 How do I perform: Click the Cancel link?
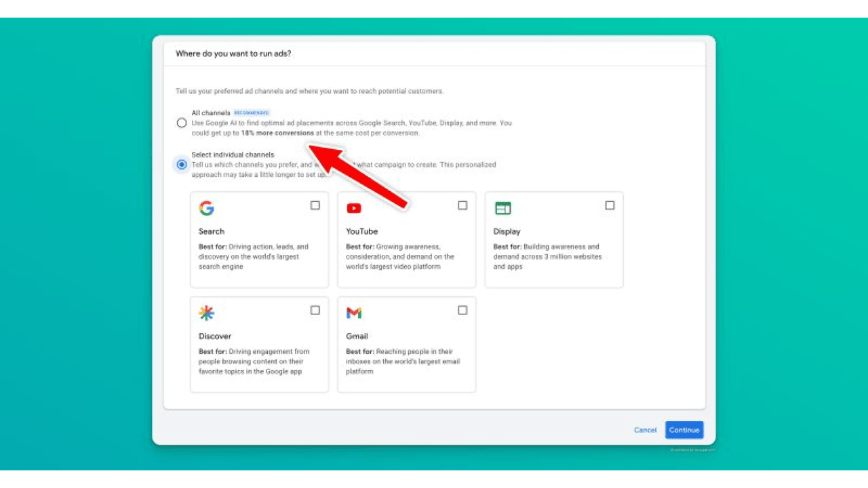click(645, 430)
